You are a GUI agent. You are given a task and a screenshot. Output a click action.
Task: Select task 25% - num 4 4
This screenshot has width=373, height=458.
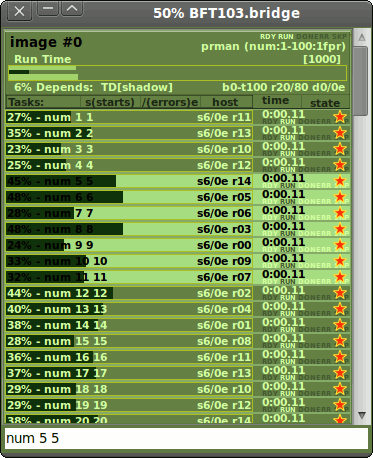coord(129,165)
